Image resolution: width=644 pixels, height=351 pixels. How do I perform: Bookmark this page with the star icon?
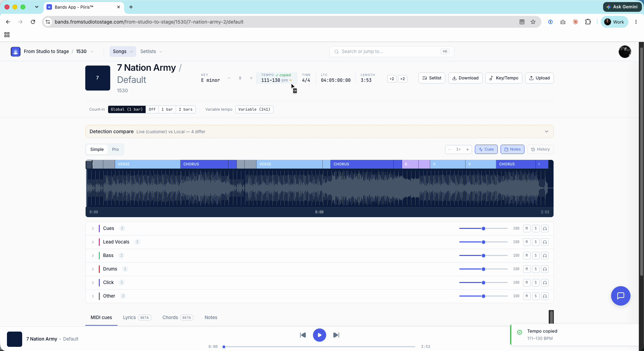(533, 22)
